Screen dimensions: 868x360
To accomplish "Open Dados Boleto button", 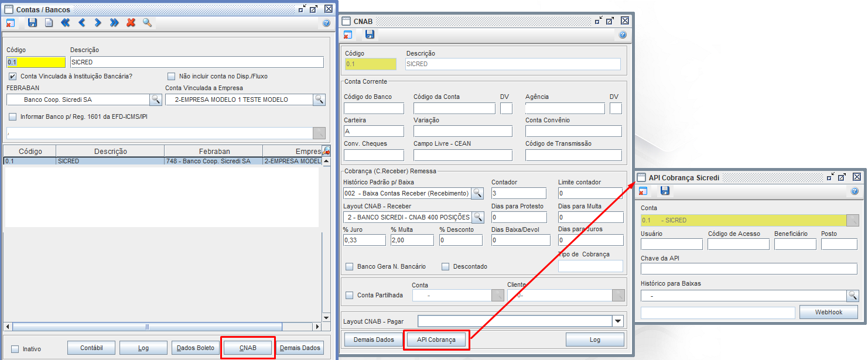I will pos(196,348).
